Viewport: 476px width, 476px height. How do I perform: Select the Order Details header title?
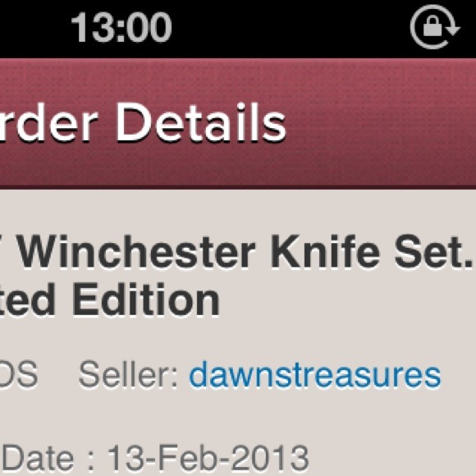coord(143,123)
